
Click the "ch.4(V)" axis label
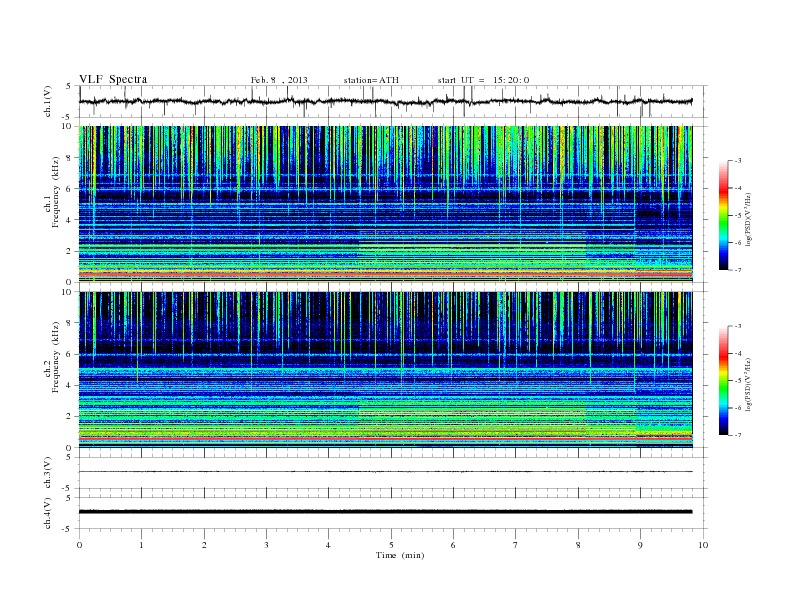pyautogui.click(x=48, y=513)
